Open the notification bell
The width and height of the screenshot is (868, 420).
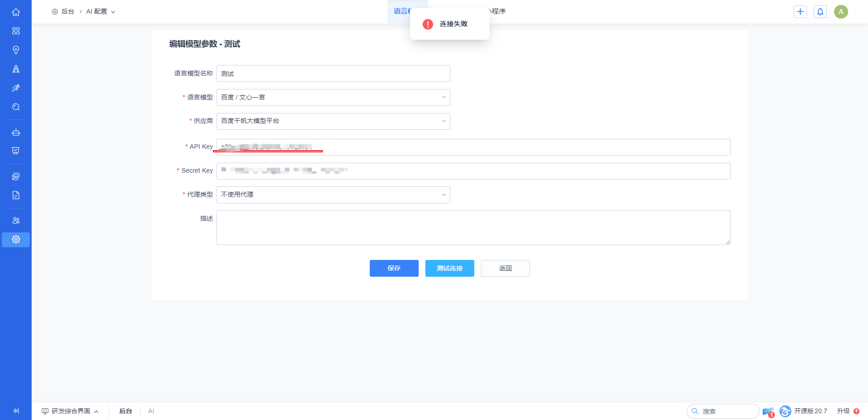[x=820, y=12]
